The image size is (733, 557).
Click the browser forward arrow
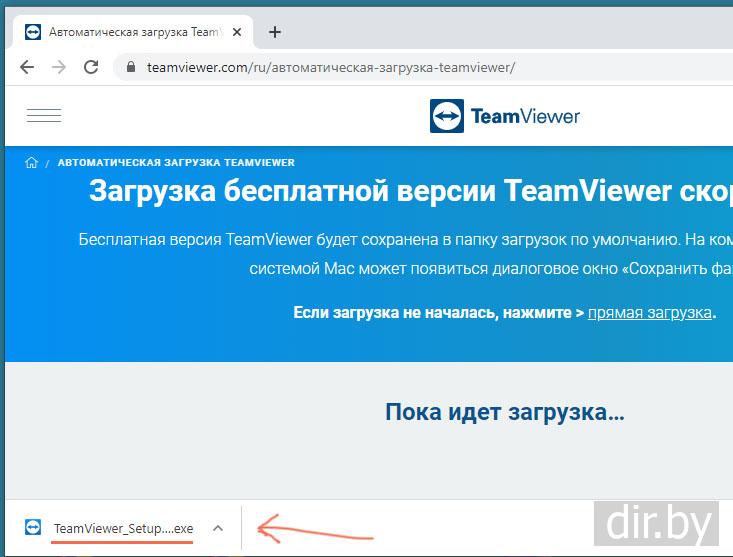point(59,68)
